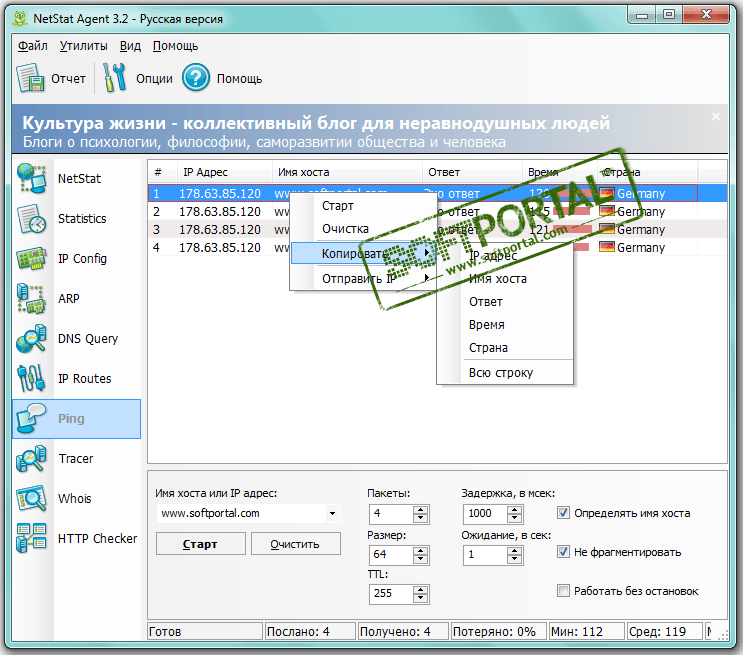Click the Размер input field
The image size is (743, 655).
[391, 554]
